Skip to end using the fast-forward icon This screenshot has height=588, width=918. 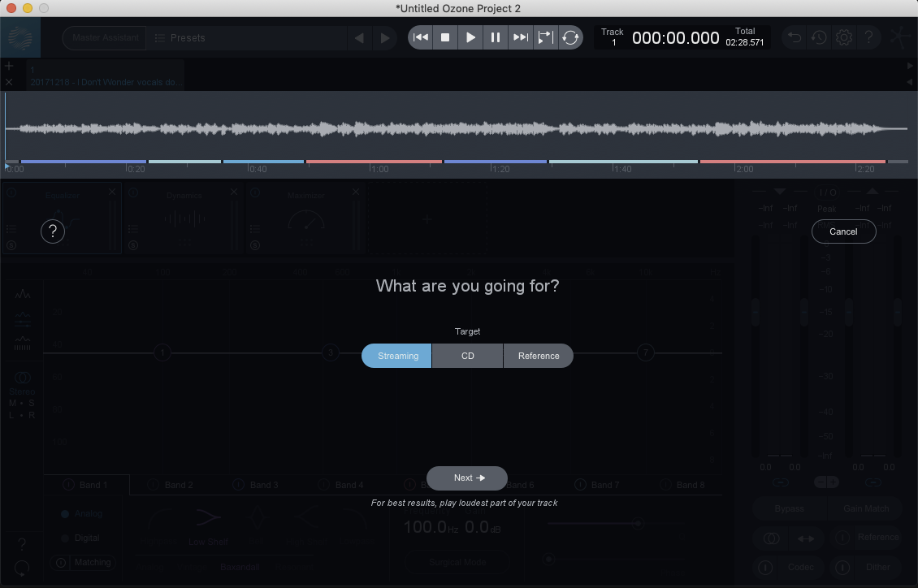click(520, 37)
